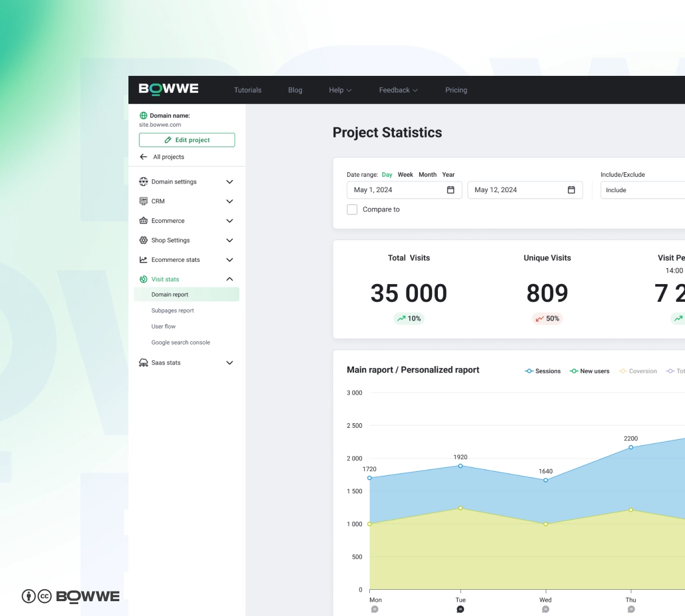Enable the Compare to checkbox
The width and height of the screenshot is (685, 616).
click(352, 209)
